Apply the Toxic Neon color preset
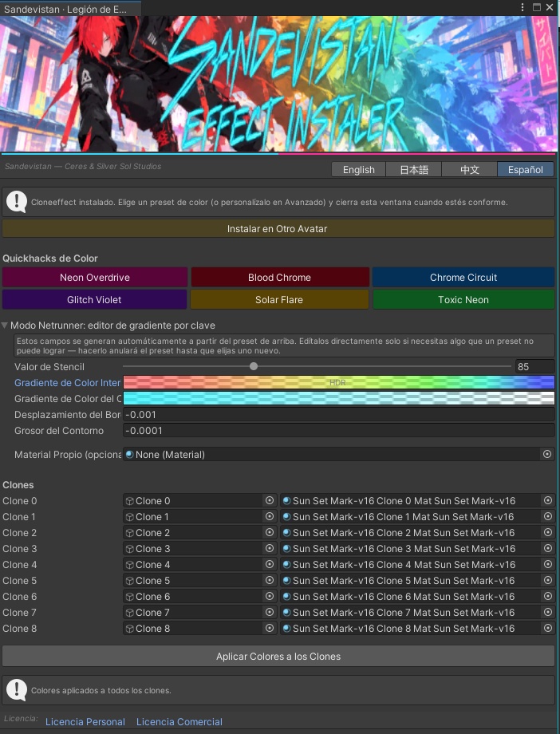 click(x=463, y=300)
